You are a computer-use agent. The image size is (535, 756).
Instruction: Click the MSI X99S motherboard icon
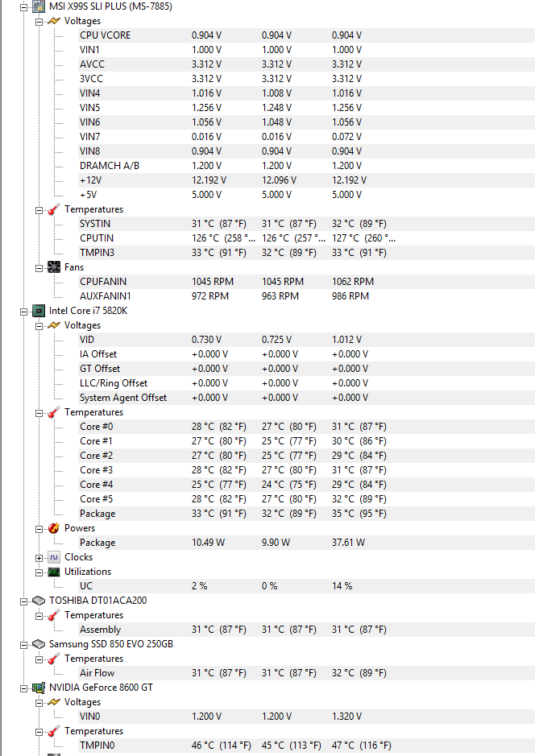pos(39,6)
